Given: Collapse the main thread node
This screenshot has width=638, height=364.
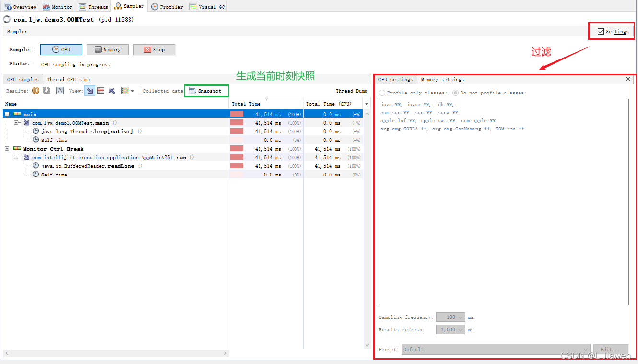Looking at the screenshot, I should [7, 114].
